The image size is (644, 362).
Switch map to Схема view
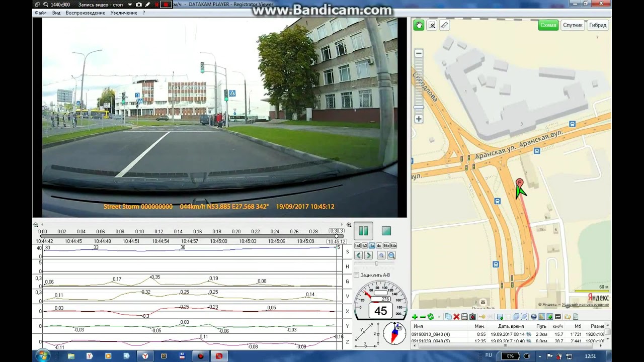(x=548, y=25)
